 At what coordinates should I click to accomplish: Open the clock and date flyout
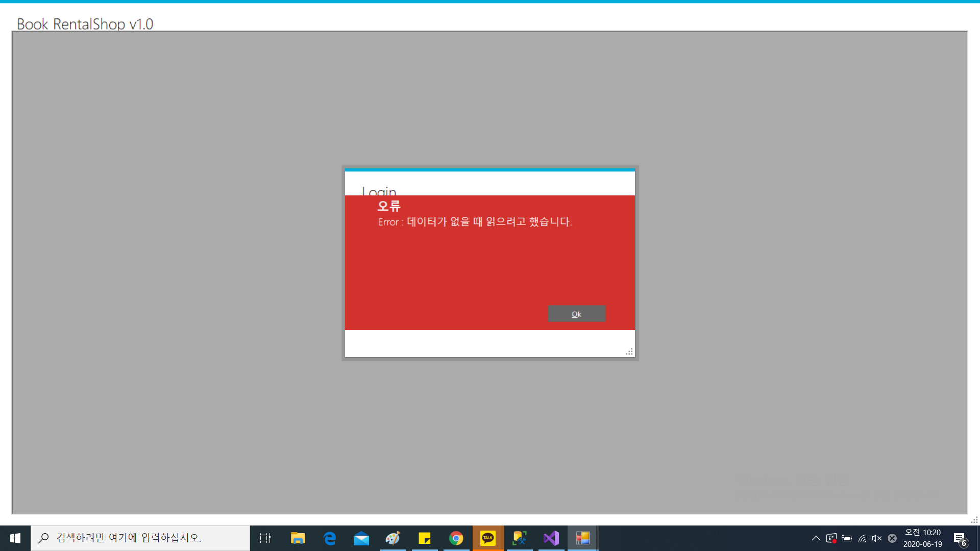tap(923, 538)
